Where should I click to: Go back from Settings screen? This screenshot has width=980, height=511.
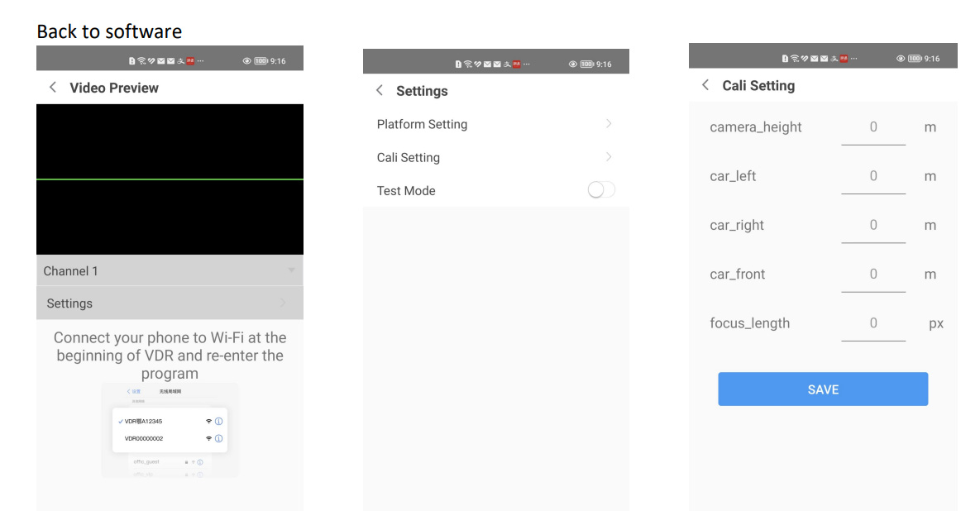tap(380, 91)
